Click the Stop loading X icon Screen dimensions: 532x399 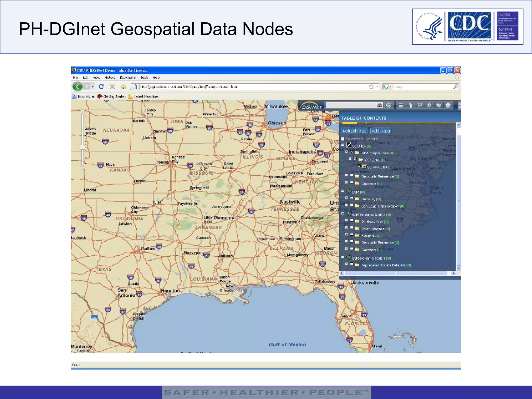pyautogui.click(x=112, y=87)
